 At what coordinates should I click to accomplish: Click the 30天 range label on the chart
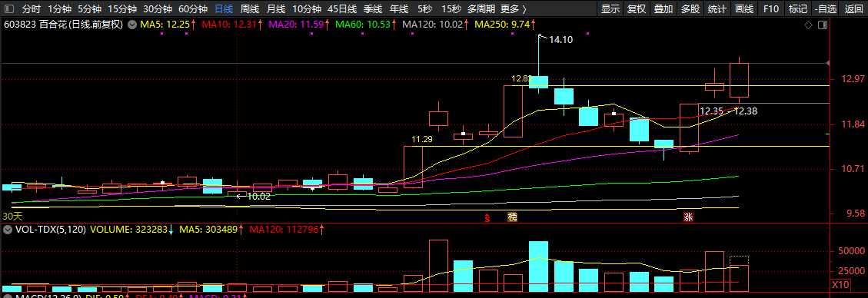point(12,216)
